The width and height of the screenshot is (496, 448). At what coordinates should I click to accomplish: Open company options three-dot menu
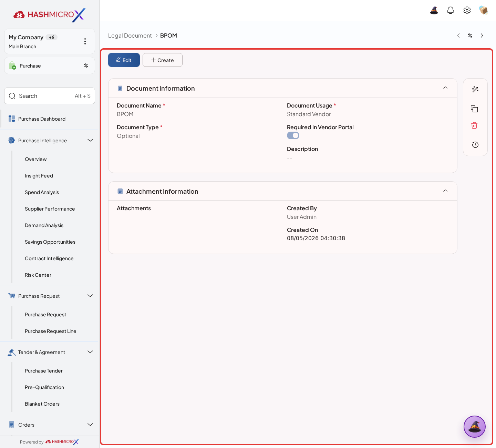coord(85,41)
